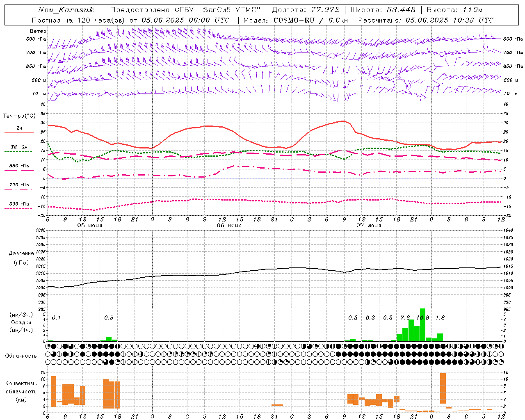
Task: Click the "Рассчитано: 05.06.2025 10:38 UTC" timestamp
Action: pyautogui.click(x=426, y=20)
